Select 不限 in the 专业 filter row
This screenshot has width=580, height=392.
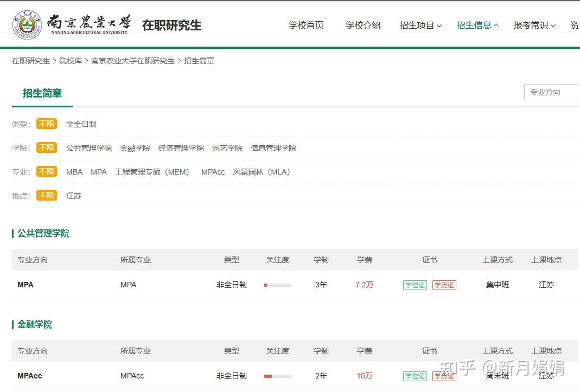47,171
